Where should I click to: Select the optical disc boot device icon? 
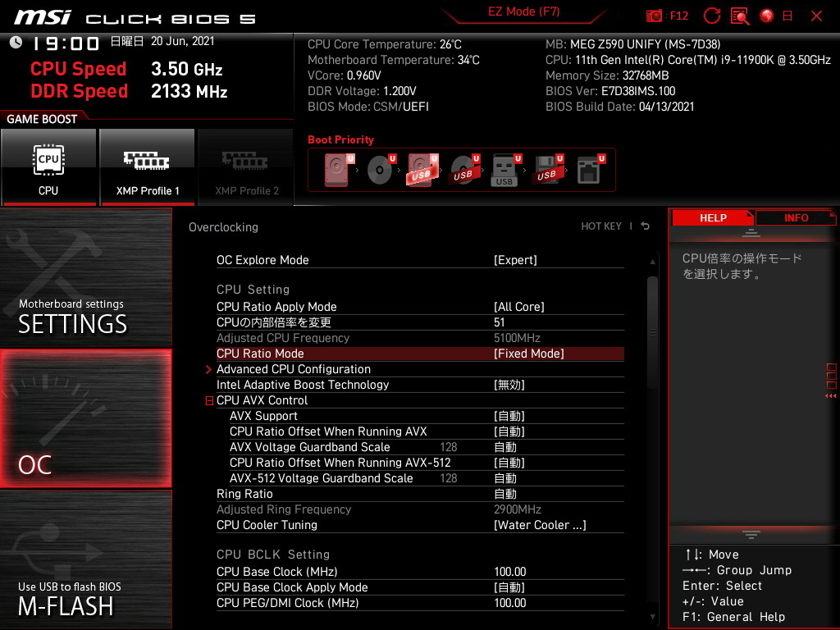(380, 170)
